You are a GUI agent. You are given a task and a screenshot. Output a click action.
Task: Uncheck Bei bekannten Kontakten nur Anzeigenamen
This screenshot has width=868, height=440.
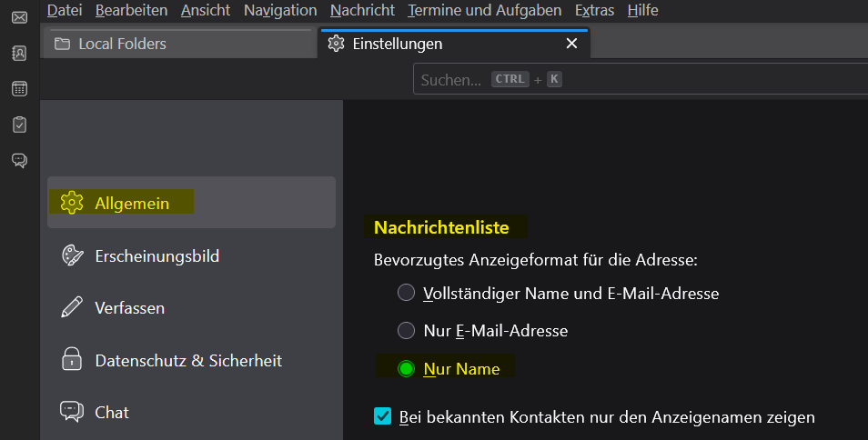383,416
